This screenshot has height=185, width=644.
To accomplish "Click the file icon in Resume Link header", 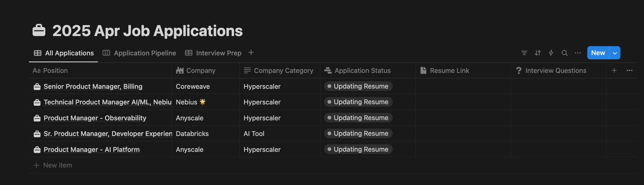I will [424, 71].
